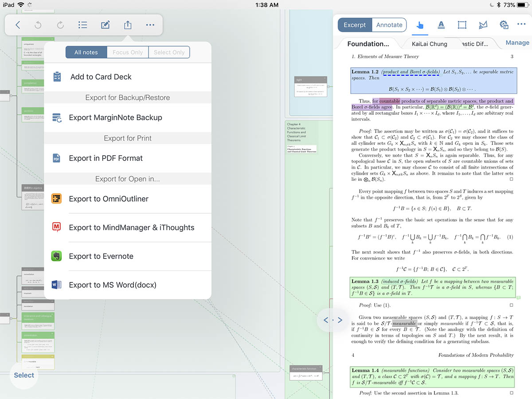Tap the MS Word app icon

tap(56, 285)
